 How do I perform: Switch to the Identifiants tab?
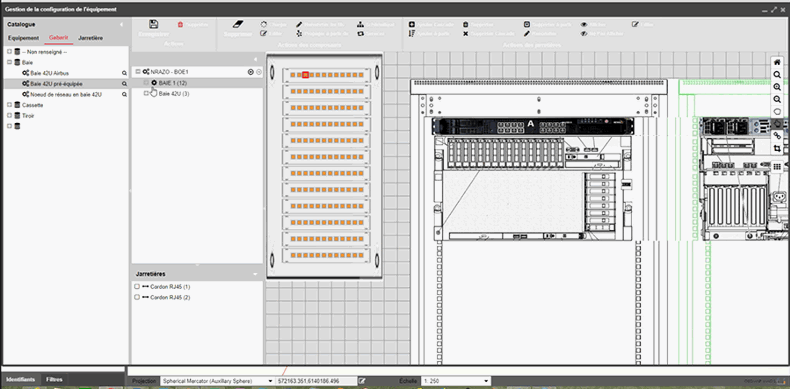(21, 379)
